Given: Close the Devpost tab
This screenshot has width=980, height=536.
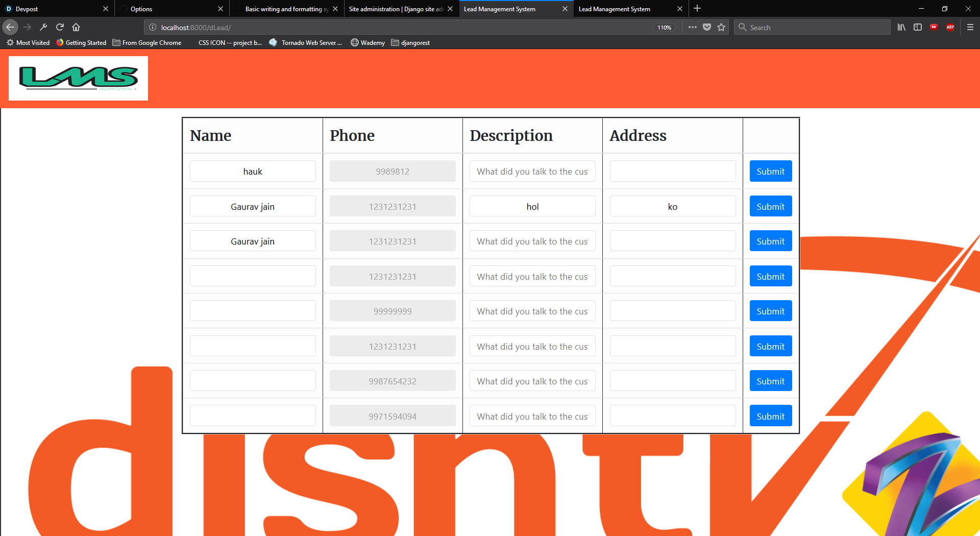Looking at the screenshot, I should (105, 9).
